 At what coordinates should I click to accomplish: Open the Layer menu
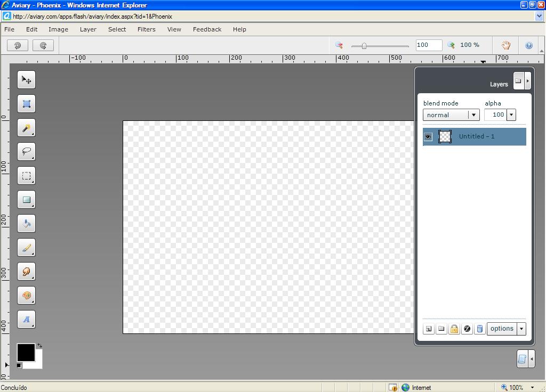tap(88, 30)
